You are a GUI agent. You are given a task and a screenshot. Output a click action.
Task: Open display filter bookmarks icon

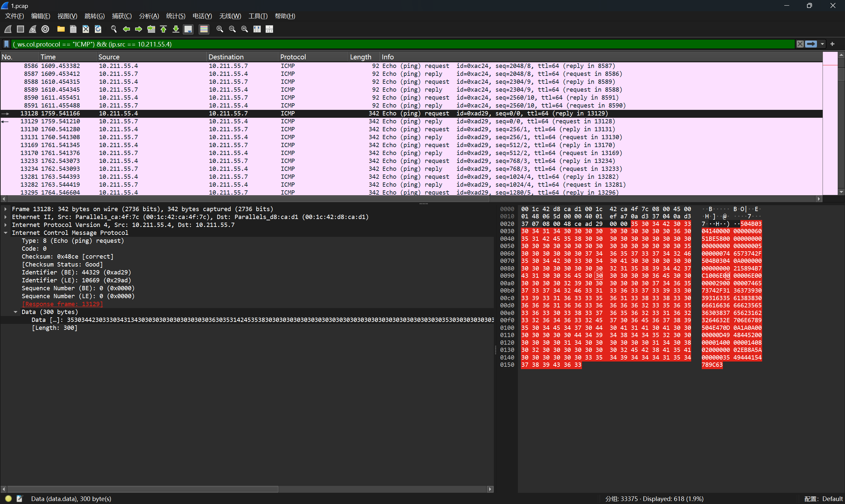[x=7, y=44]
